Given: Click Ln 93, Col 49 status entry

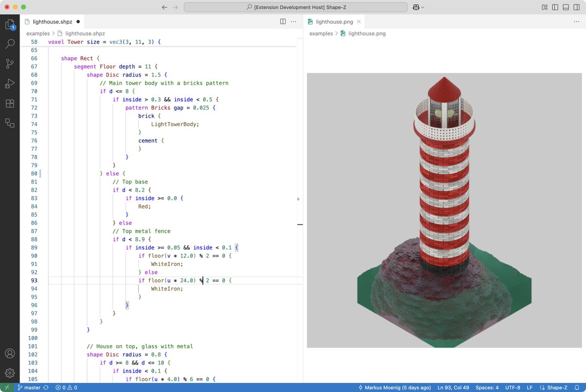Looking at the screenshot, I should point(453,388).
